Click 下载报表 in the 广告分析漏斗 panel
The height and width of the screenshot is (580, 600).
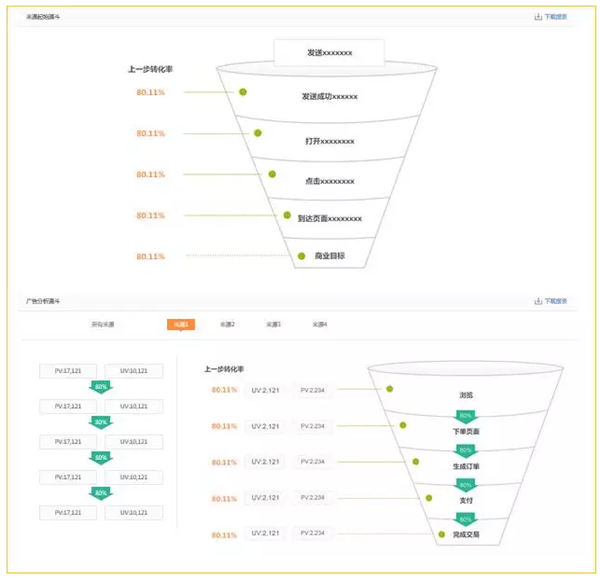pyautogui.click(x=556, y=301)
